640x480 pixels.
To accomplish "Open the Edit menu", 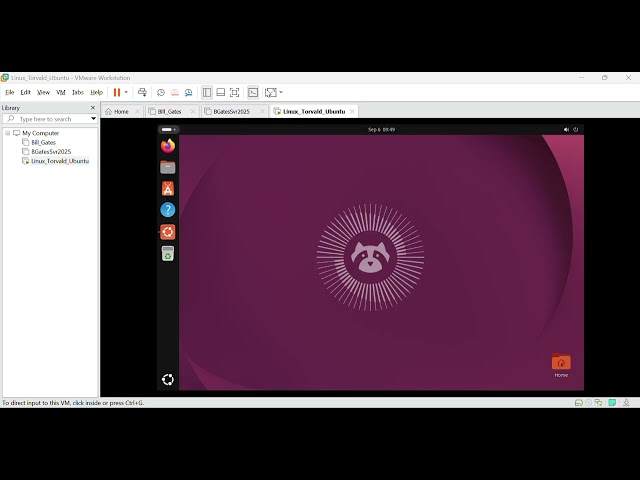I will point(25,92).
